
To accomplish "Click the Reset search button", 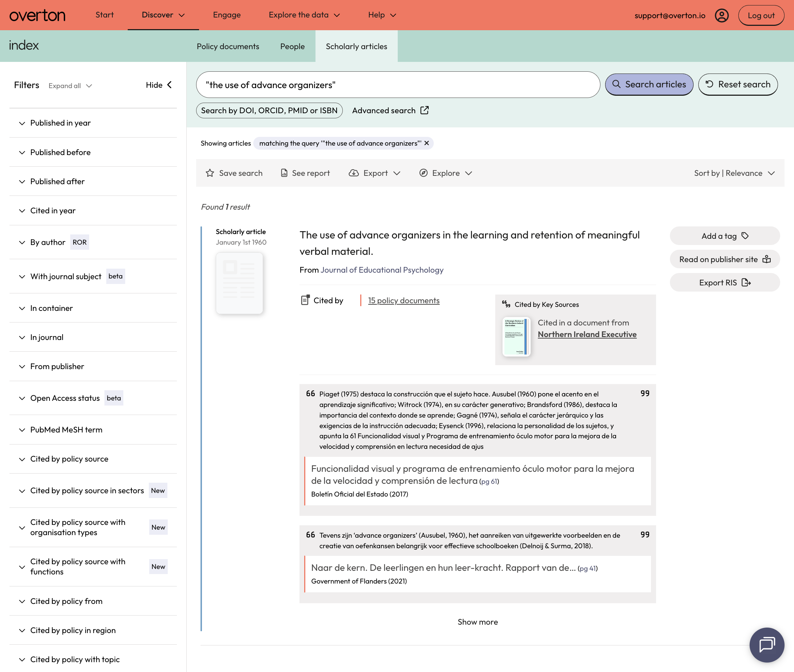I will (x=738, y=84).
